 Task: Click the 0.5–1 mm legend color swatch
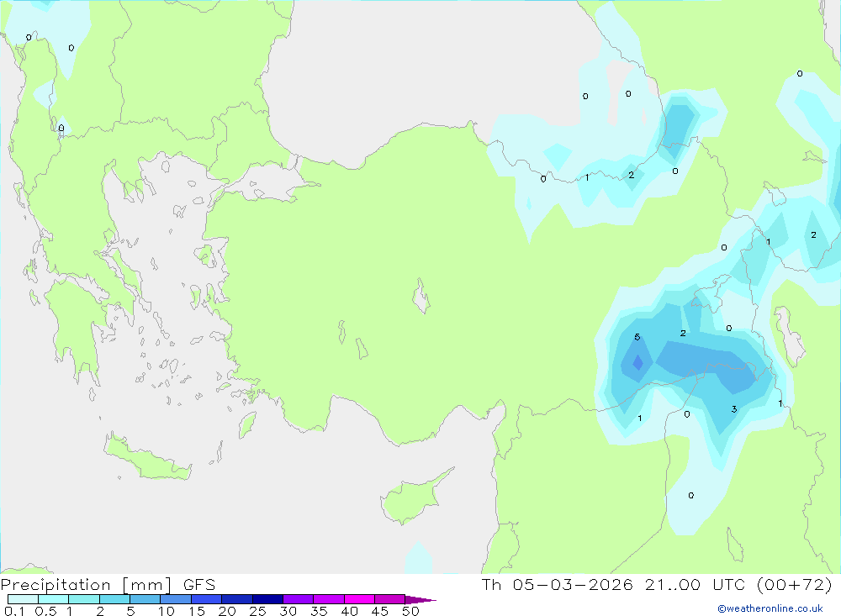54,599
